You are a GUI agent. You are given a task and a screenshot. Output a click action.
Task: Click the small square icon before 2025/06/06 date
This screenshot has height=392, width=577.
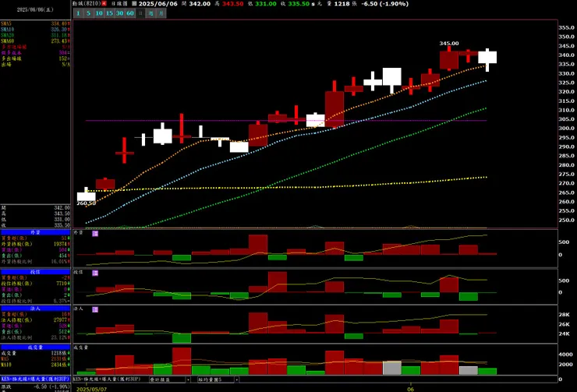click(x=134, y=3)
